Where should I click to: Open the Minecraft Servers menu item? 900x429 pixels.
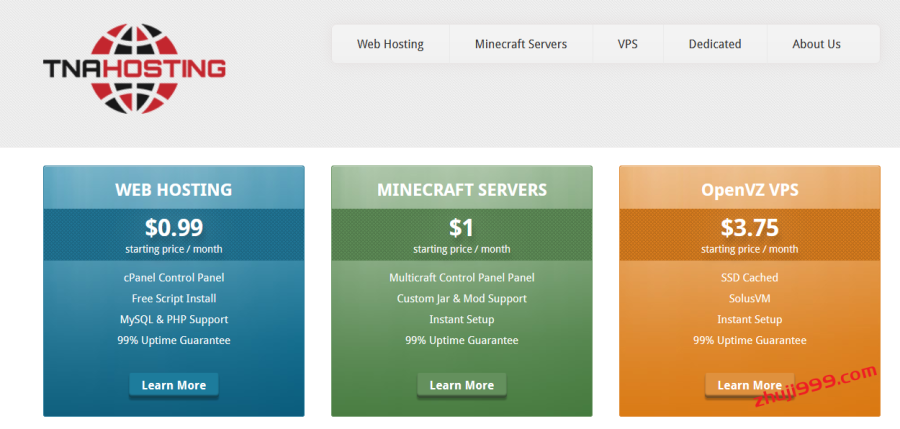[x=521, y=44]
